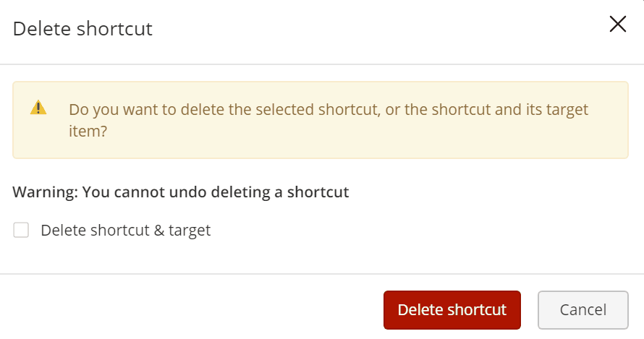Click the word 'Warning:' in bold text
Image resolution: width=644 pixels, height=339 pixels.
coord(45,192)
